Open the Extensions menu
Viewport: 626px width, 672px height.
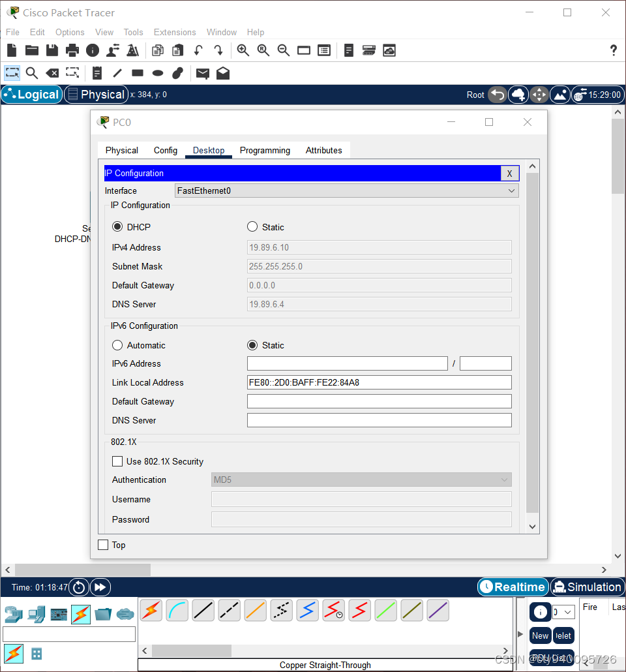click(175, 32)
